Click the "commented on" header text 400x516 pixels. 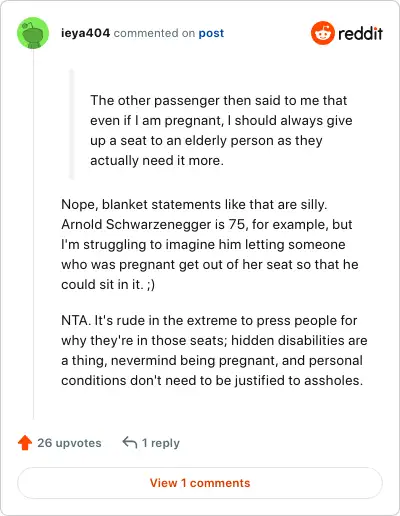coord(154,33)
